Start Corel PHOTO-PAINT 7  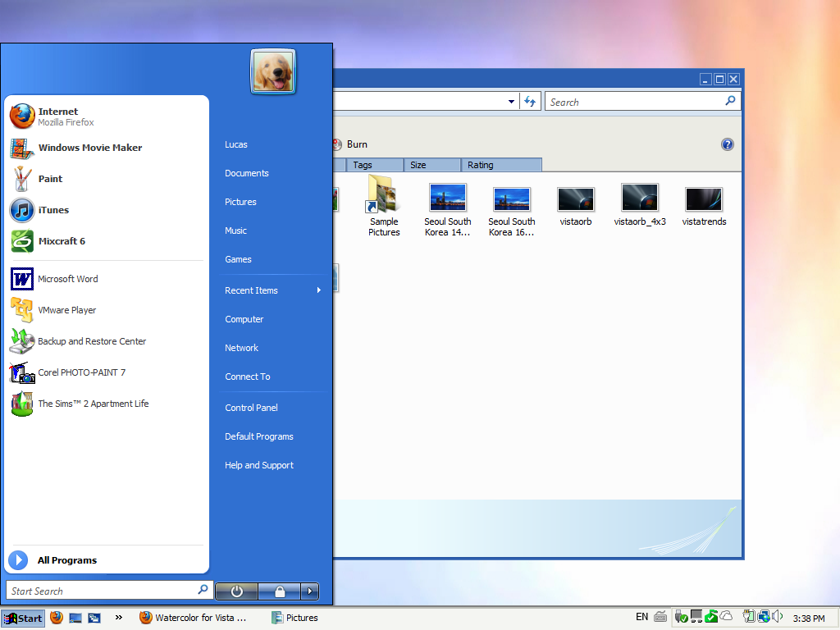click(106, 372)
